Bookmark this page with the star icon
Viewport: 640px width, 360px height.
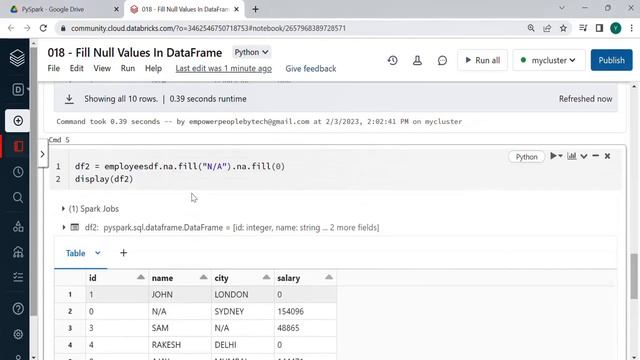tap(563, 28)
